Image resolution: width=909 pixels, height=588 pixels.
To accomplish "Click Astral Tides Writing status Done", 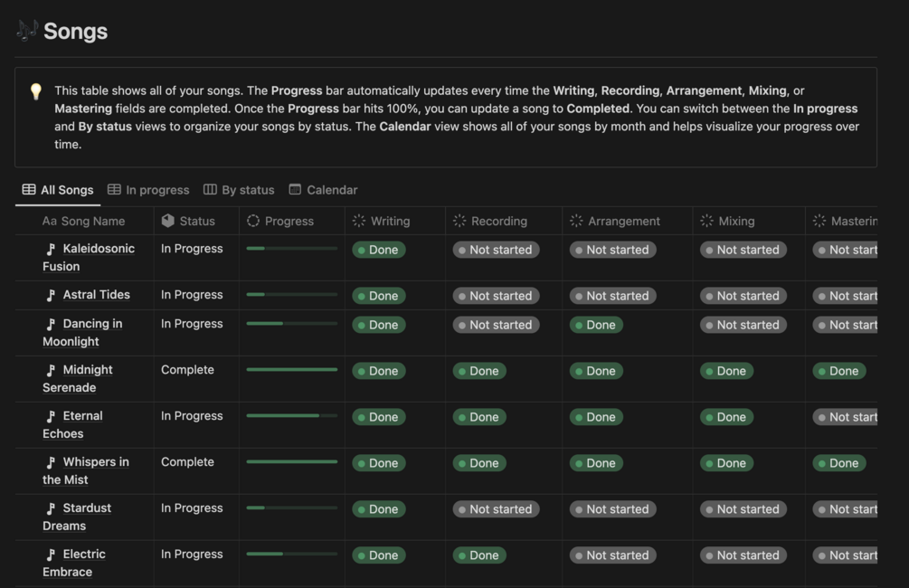I will point(379,296).
